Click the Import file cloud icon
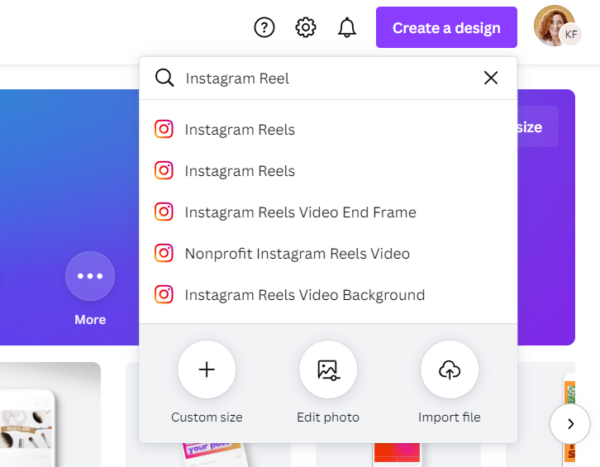Viewport: 600px width, 467px height. pos(449,370)
